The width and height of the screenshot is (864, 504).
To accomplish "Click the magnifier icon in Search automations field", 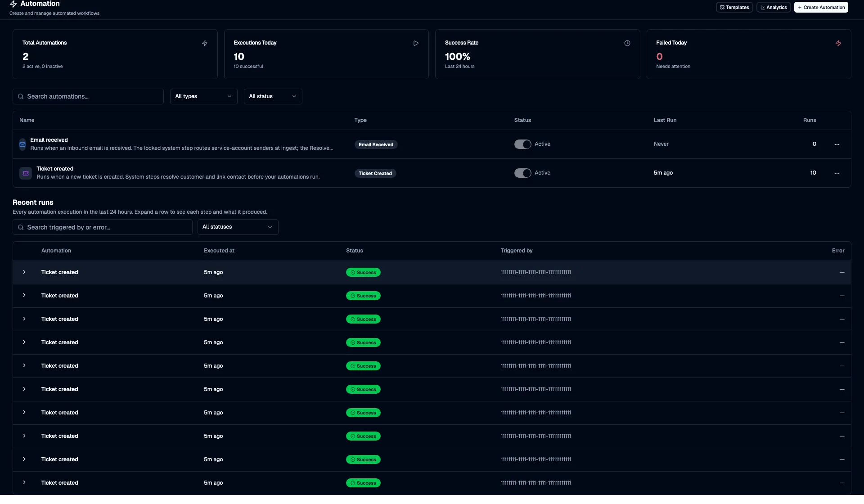I will (x=21, y=96).
